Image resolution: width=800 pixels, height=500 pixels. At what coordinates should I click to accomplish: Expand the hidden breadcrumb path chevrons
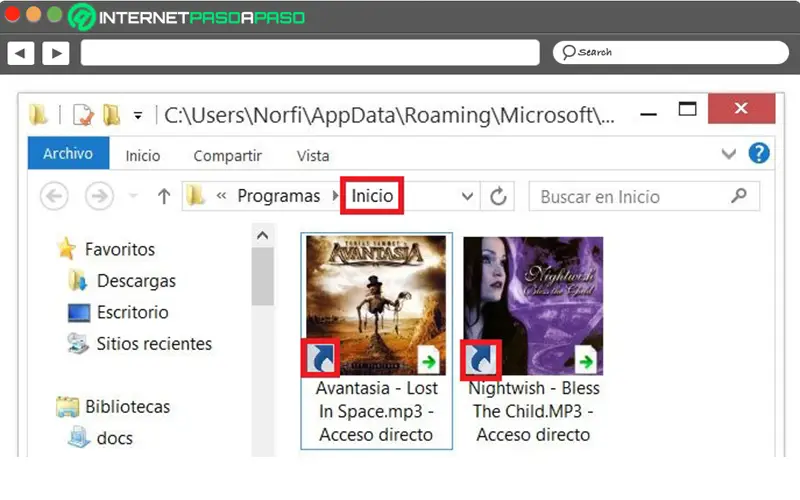pos(221,195)
